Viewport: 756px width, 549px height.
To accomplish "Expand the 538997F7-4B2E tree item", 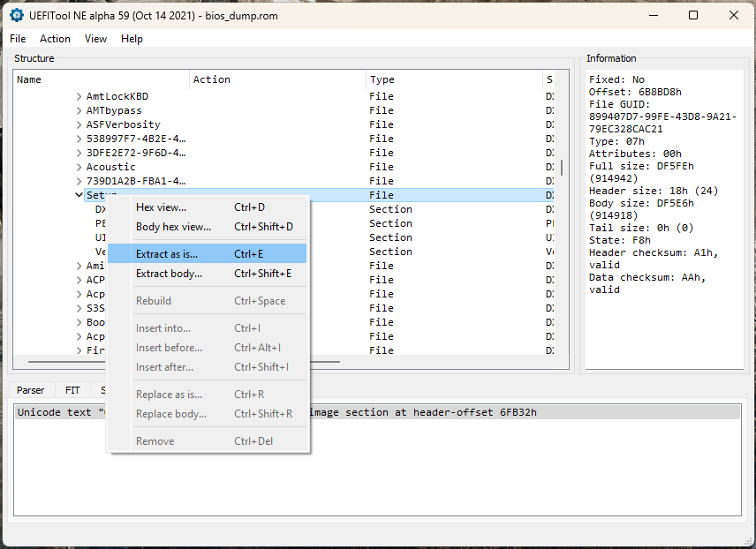I will click(x=79, y=139).
